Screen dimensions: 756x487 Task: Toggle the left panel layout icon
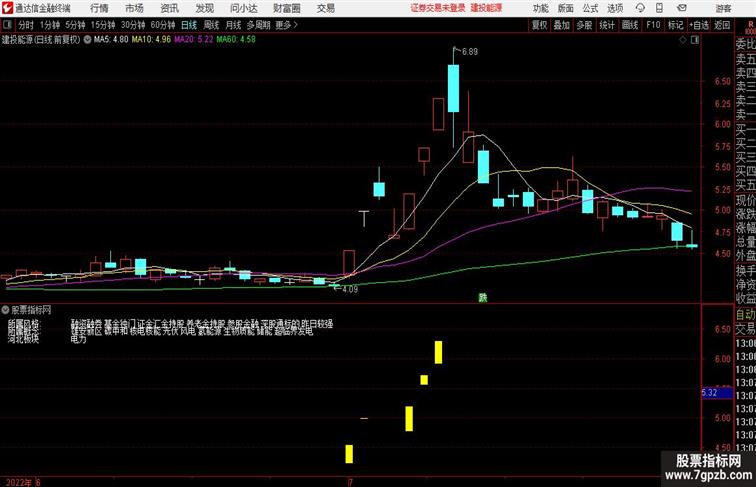(x=7, y=25)
